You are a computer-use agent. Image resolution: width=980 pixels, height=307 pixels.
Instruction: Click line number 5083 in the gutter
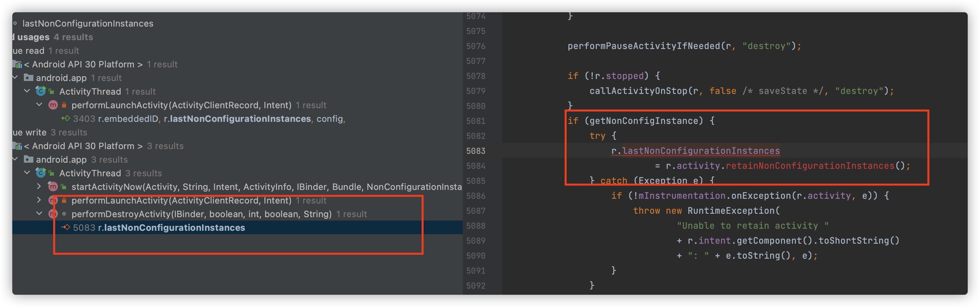[476, 151]
